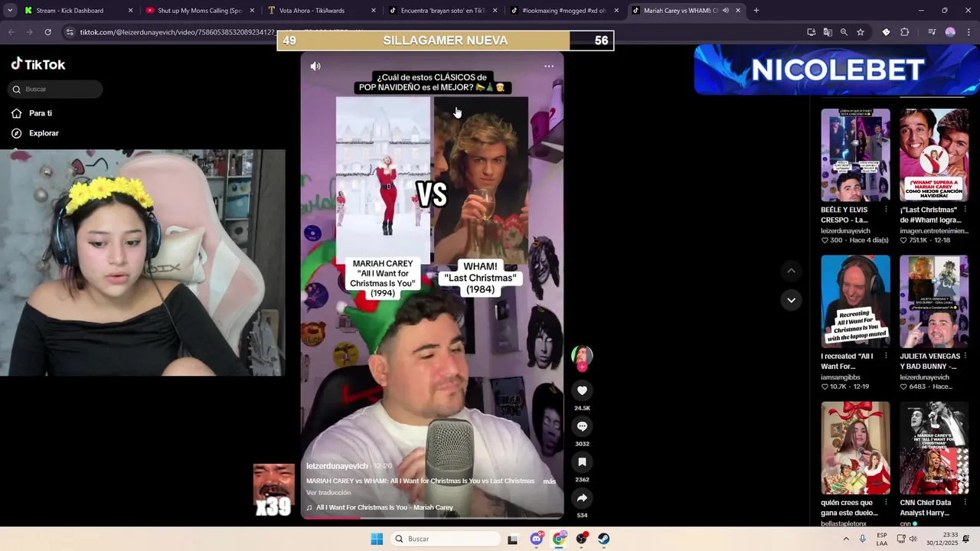Switch to the Encuentra 'brayan soto' TikTok tab
This screenshot has width=980, height=551.
coord(443,11)
